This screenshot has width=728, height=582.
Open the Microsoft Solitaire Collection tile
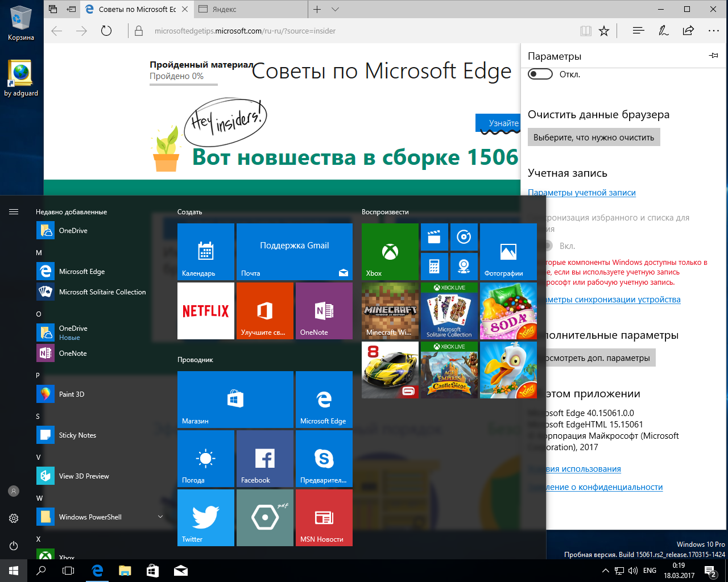[449, 311]
